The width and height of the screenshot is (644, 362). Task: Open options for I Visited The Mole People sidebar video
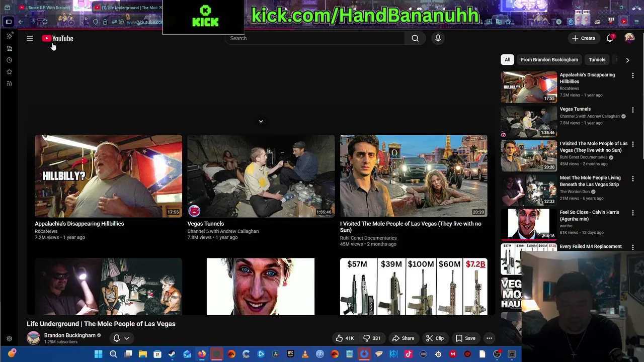(633, 144)
